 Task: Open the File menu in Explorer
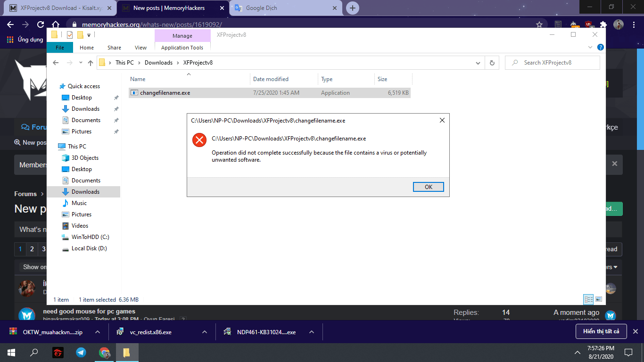tap(60, 47)
